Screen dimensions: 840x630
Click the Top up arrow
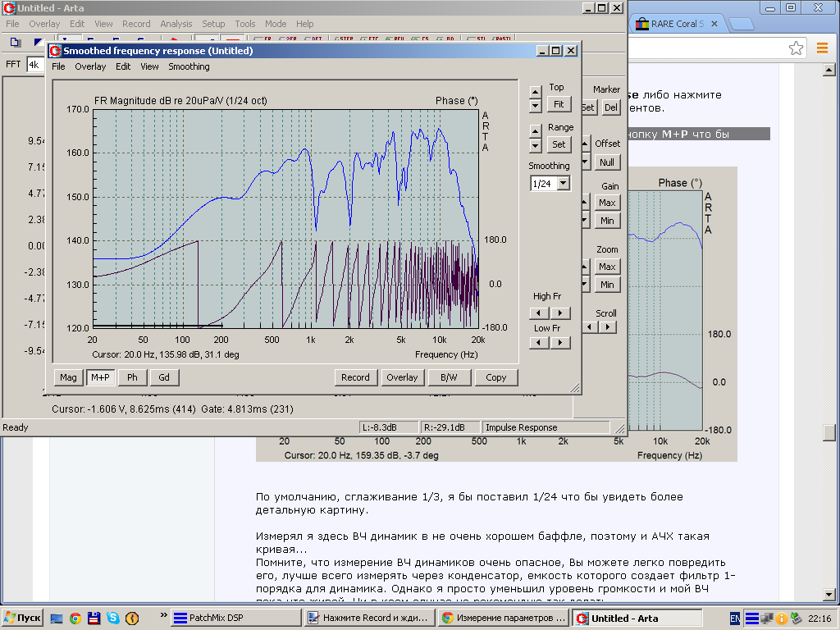point(536,92)
